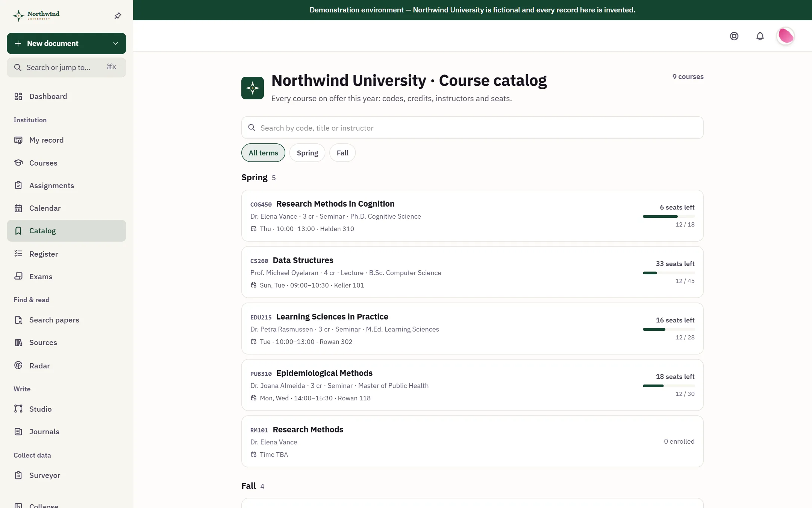The width and height of the screenshot is (812, 508).
Task: Click the Courses graduation cap icon
Action: [x=18, y=163]
